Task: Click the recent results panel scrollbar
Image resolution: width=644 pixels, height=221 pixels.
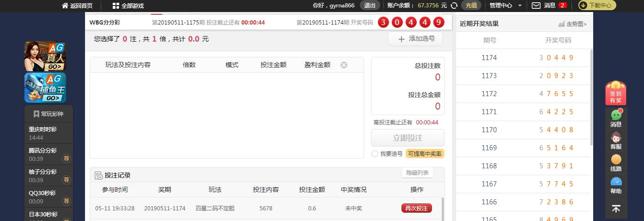Action: (590, 97)
